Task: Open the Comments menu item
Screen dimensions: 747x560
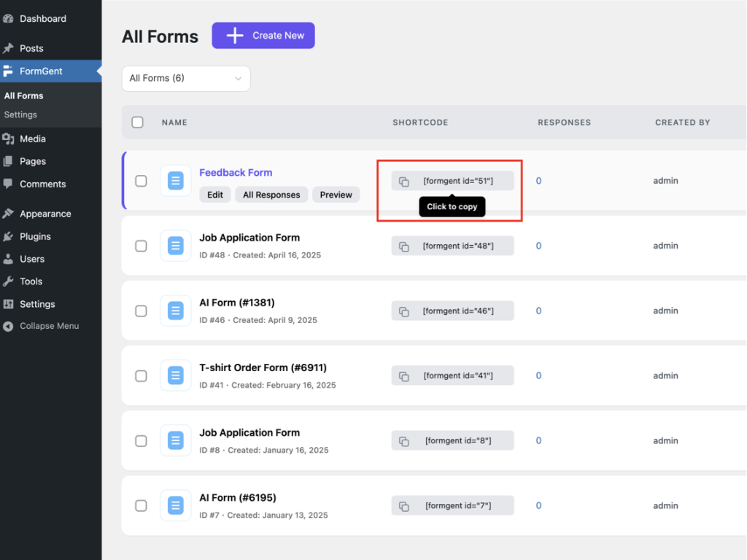Action: [x=50, y=184]
